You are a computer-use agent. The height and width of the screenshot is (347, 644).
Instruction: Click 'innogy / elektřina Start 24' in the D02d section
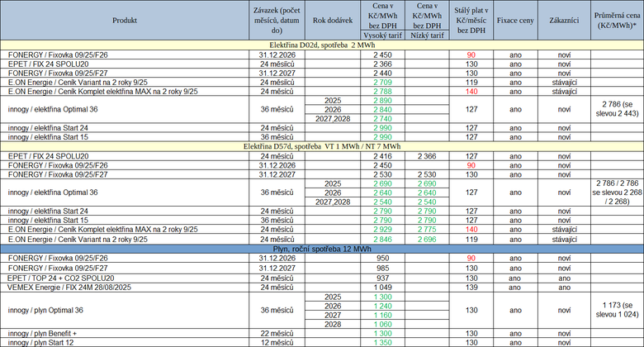click(x=48, y=128)
